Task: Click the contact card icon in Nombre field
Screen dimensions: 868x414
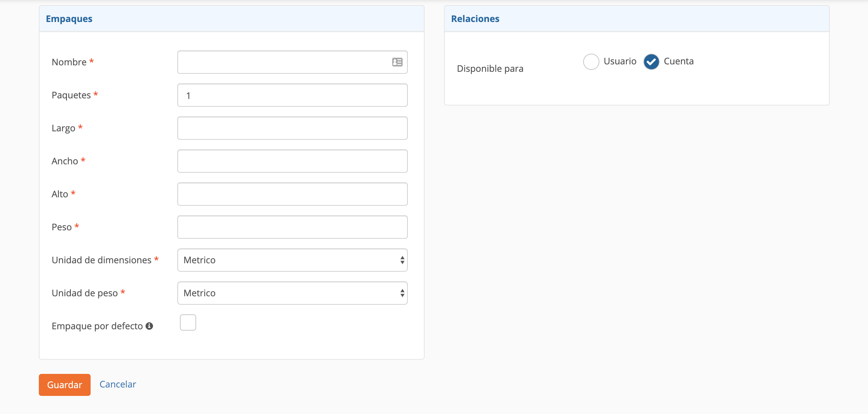Action: [397, 62]
